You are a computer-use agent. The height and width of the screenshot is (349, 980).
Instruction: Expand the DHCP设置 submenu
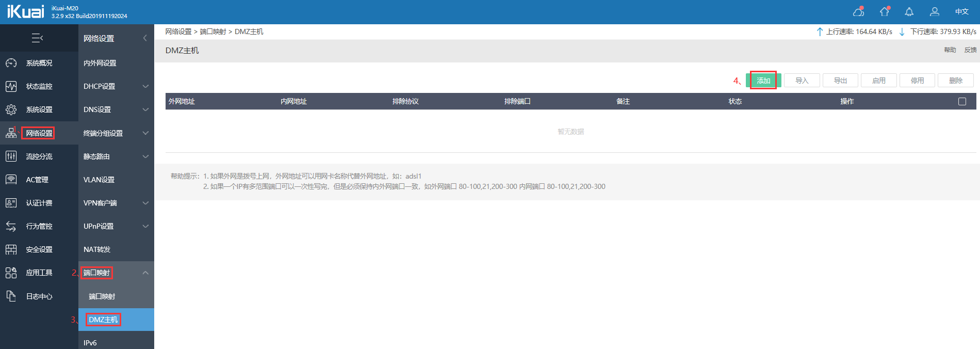point(116,86)
